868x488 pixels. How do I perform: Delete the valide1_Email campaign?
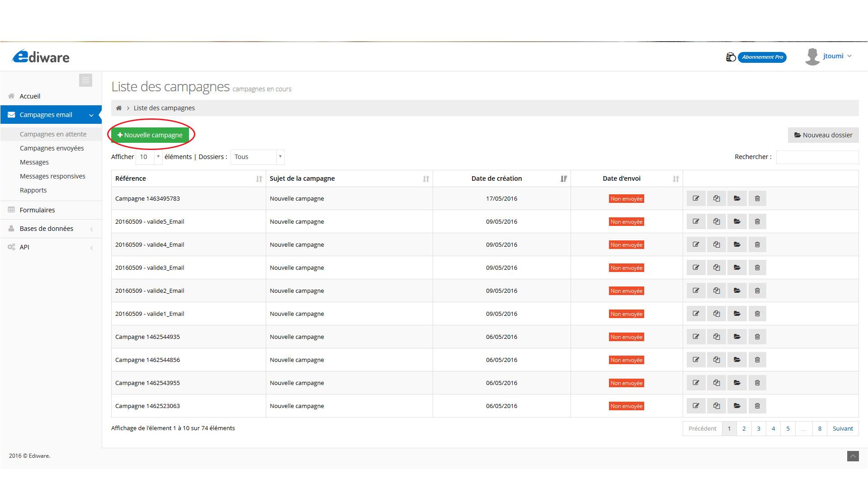757,314
